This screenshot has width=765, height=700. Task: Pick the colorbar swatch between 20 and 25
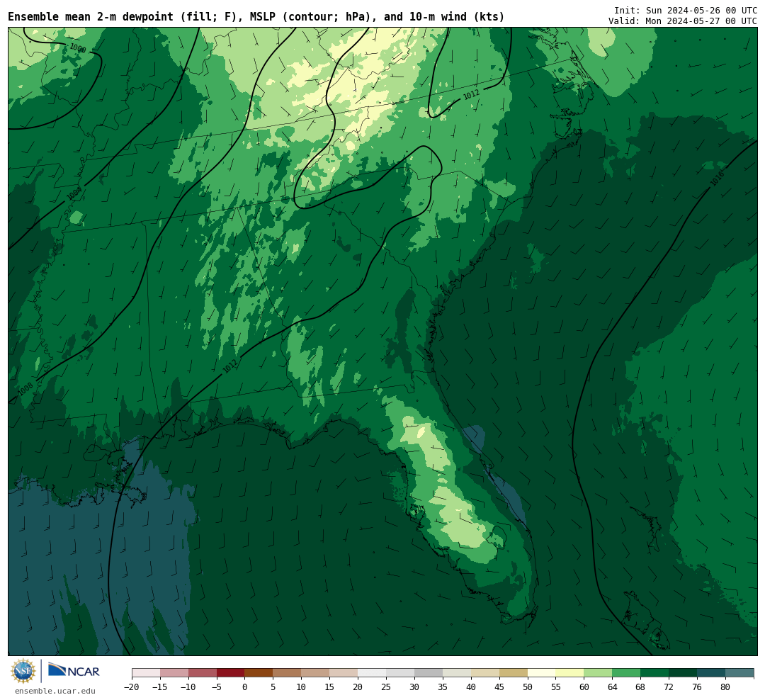(373, 672)
